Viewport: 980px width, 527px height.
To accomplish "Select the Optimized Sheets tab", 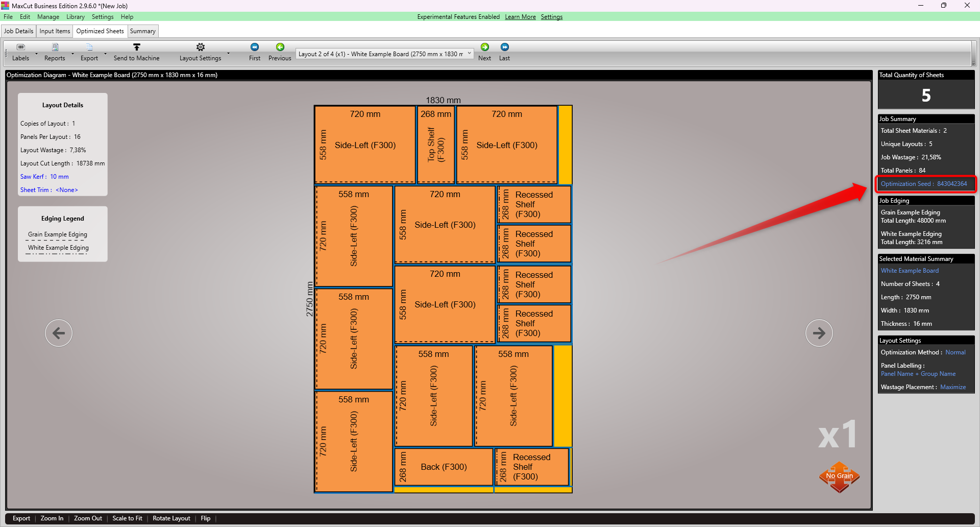I will pyautogui.click(x=100, y=31).
